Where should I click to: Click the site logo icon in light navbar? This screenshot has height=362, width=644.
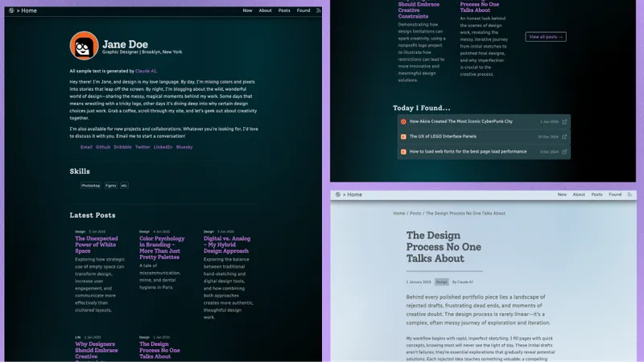[x=336, y=195]
